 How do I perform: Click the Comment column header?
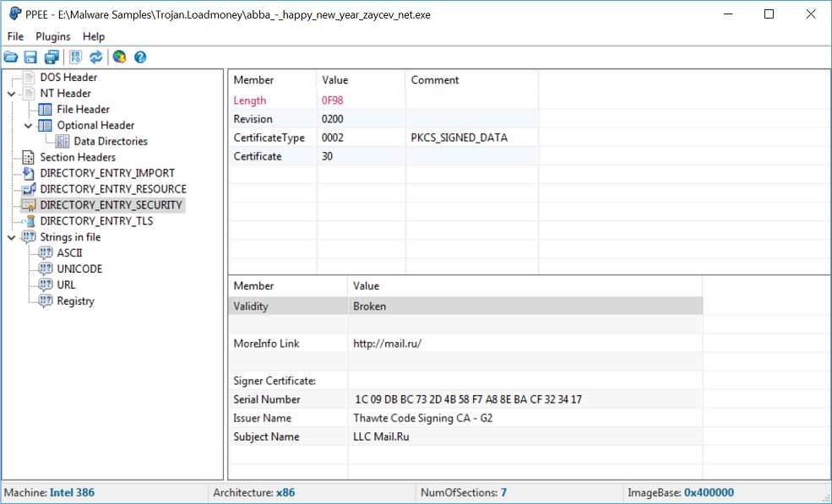472,80
